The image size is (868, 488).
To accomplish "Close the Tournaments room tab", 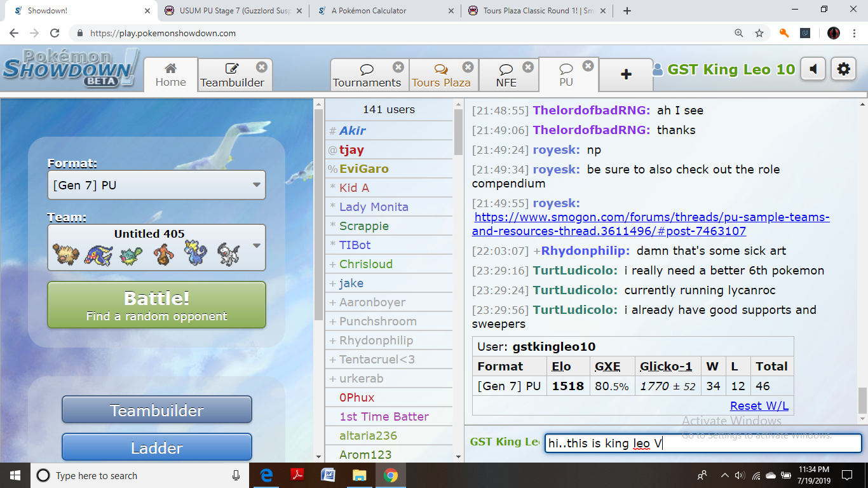I will 398,67.
